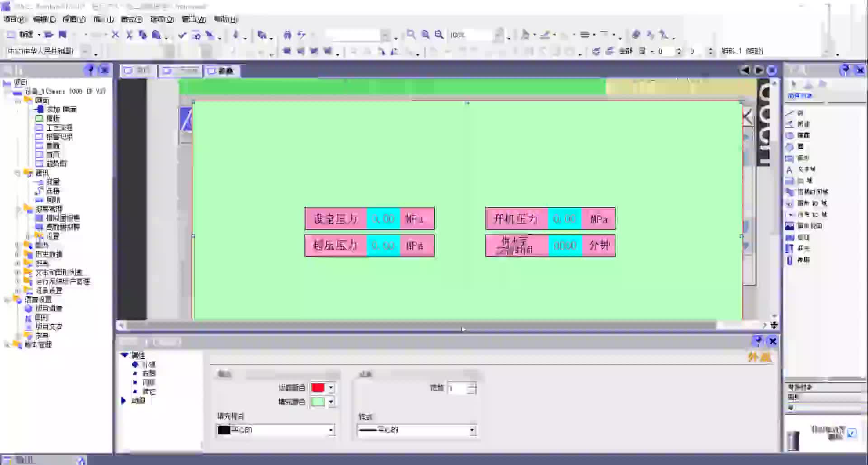Viewport: 868px width, 465px height.
Task: Open the border color dropdown arrow
Action: tap(331, 388)
